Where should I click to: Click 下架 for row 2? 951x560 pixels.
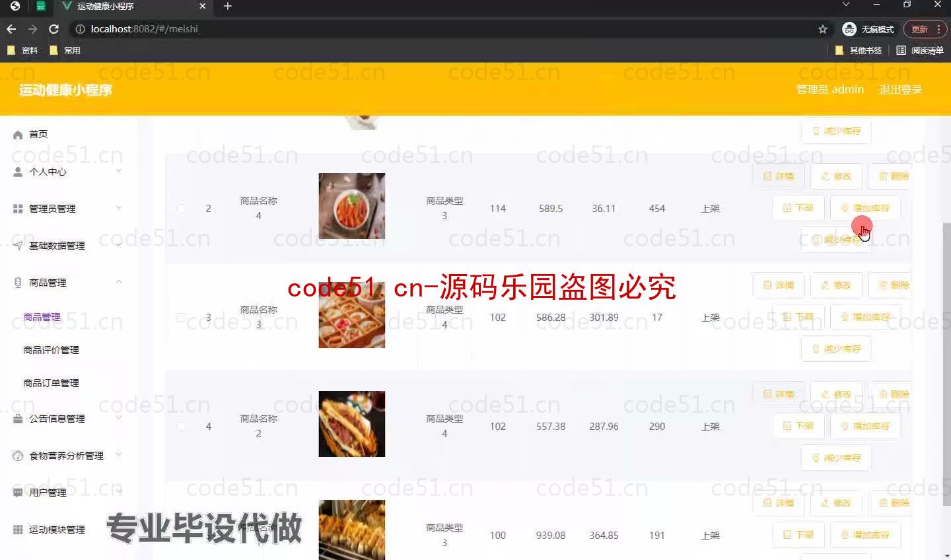click(798, 208)
